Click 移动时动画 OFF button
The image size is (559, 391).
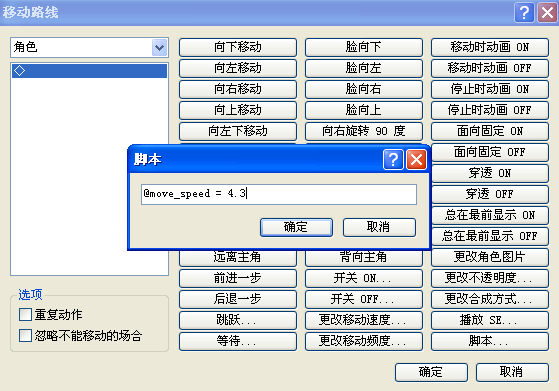tap(490, 68)
